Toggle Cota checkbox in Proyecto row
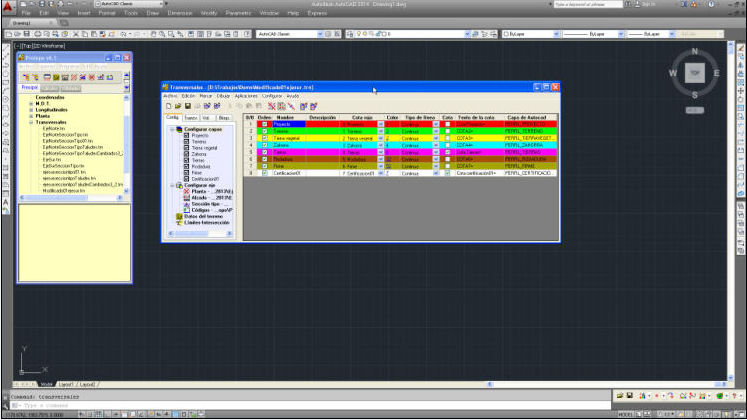Image resolution: width=747 pixels, height=420 pixels. pos(447,124)
